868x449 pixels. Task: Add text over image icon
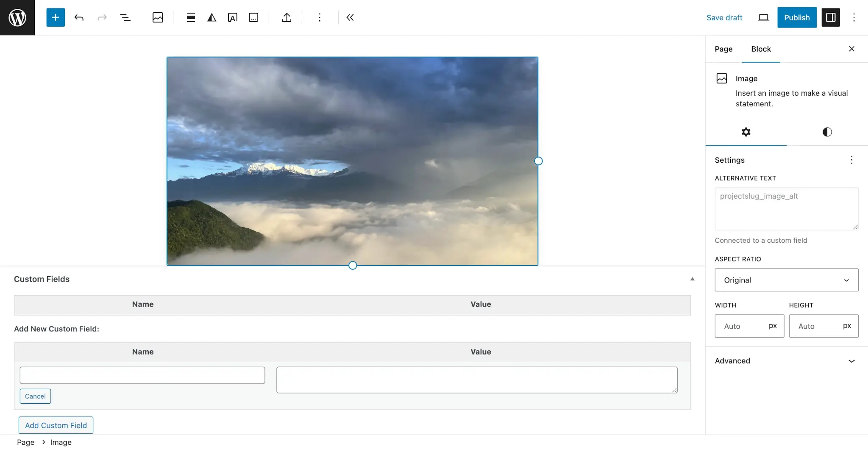tap(232, 17)
